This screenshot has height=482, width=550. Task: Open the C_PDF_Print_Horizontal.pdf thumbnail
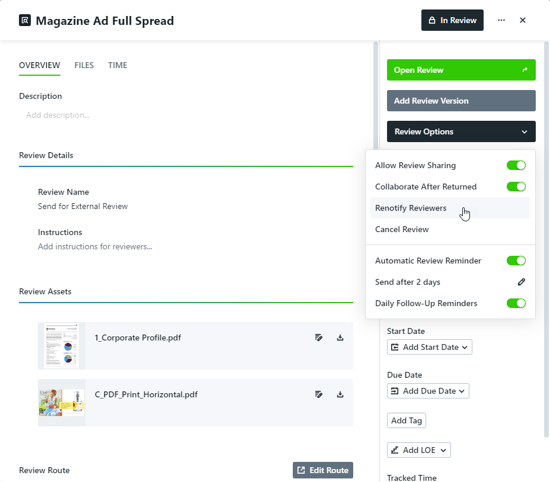(x=61, y=403)
